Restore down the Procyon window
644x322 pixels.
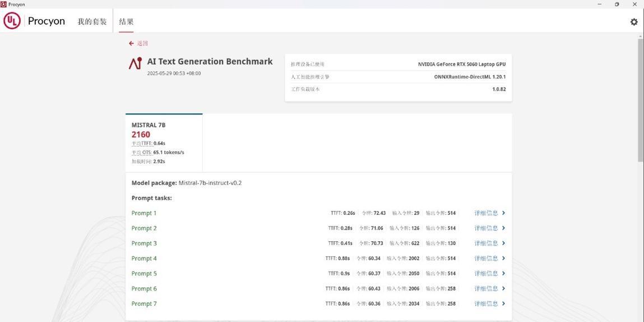pyautogui.click(x=617, y=4)
